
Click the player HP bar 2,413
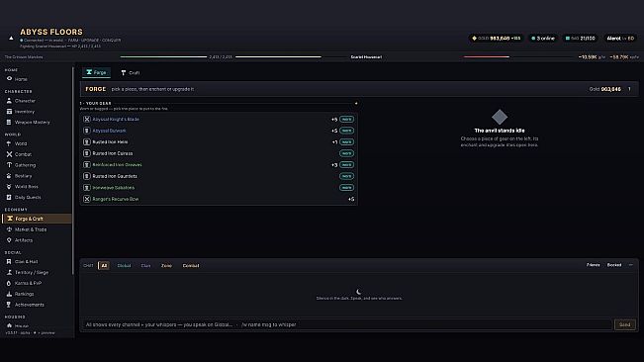pyautogui.click(x=163, y=57)
